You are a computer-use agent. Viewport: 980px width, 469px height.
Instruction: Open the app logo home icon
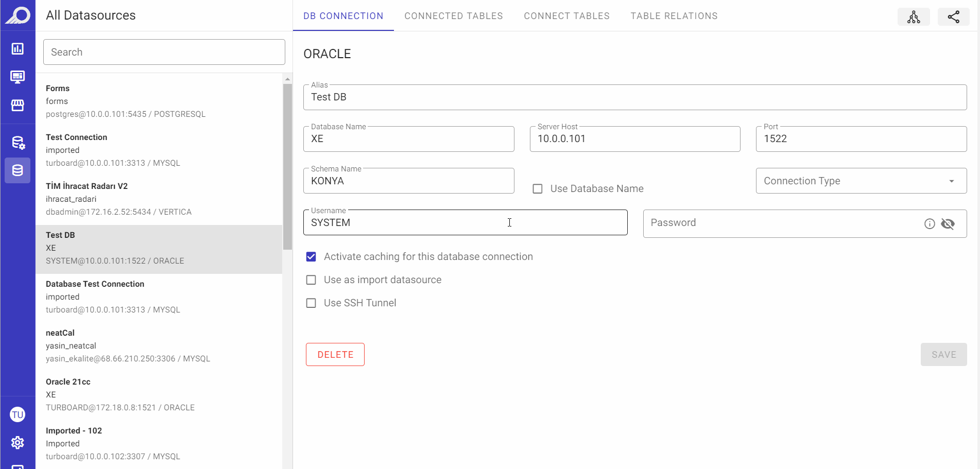(x=18, y=15)
